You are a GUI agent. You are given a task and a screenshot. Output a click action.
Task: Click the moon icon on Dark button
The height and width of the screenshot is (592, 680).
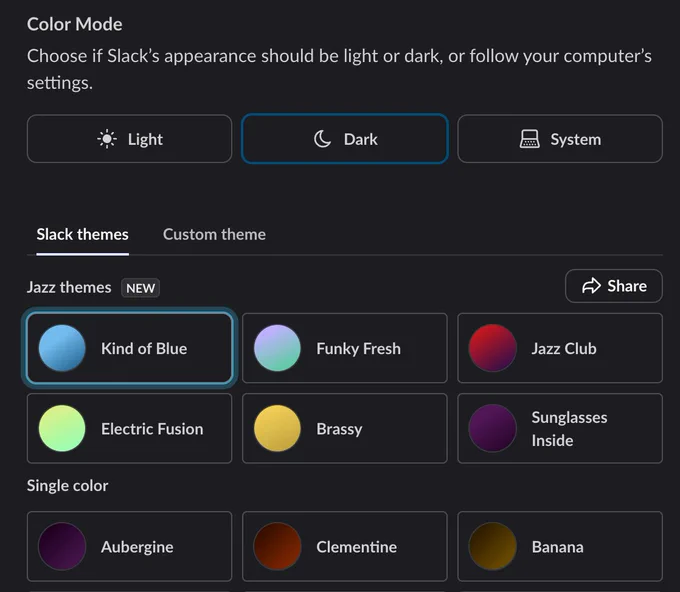tap(322, 139)
